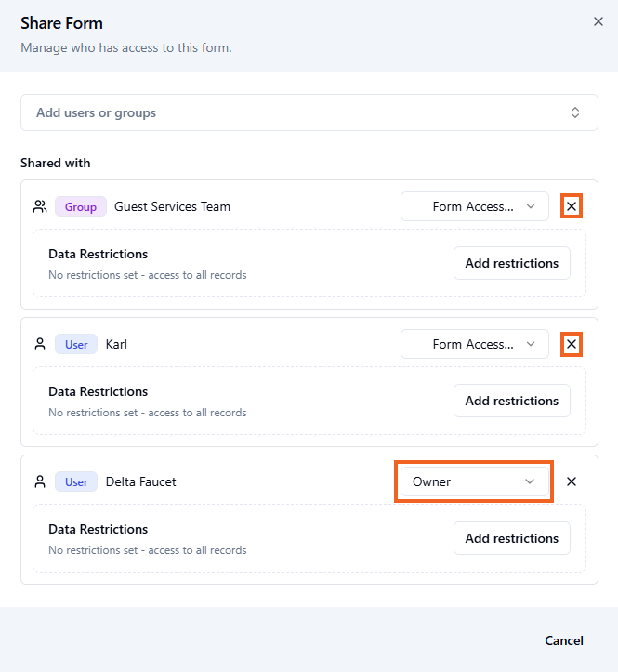Viewport: 618px width, 672px height.
Task: Click the group icon beside Guest Services Team
Action: point(40,206)
